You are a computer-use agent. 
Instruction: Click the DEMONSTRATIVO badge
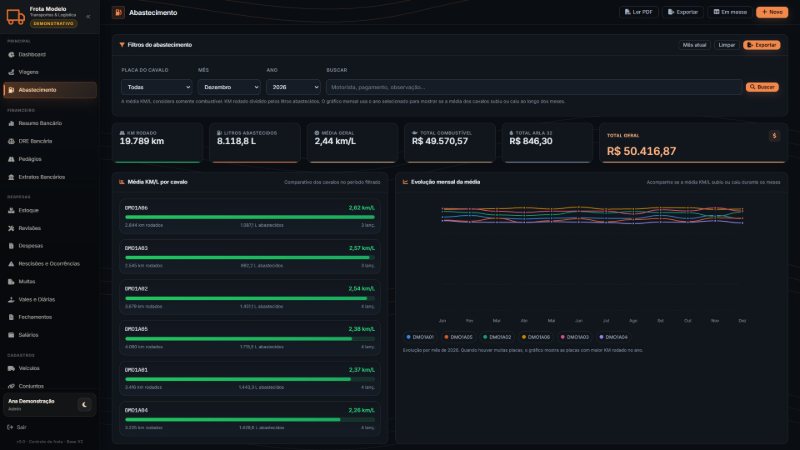pos(54,24)
